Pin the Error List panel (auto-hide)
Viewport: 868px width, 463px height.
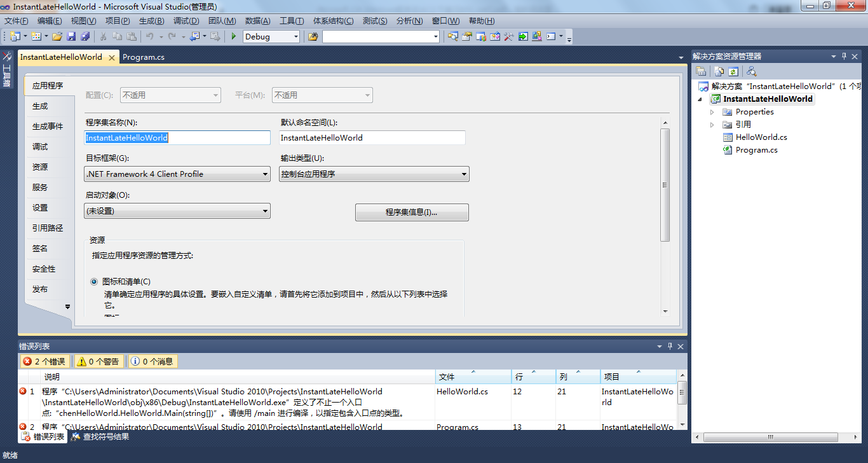click(x=670, y=346)
